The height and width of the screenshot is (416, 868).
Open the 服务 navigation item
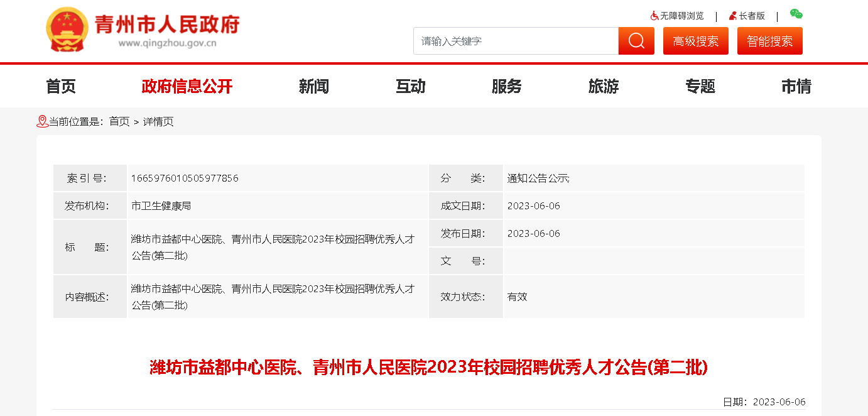click(507, 86)
